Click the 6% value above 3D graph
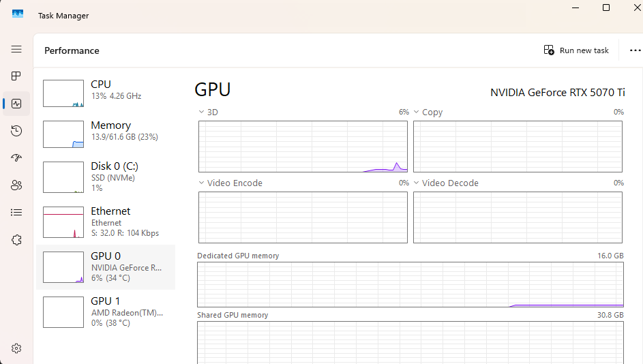The height and width of the screenshot is (364, 643). [404, 112]
